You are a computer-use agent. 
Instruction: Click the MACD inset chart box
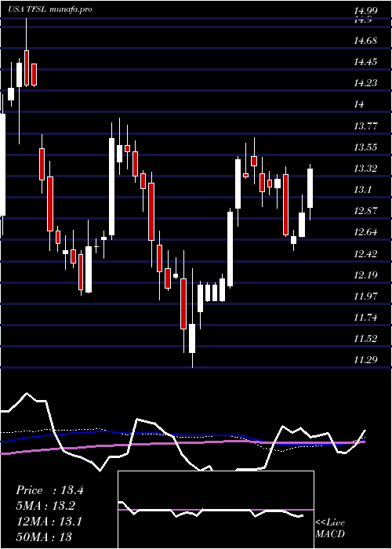(216, 510)
